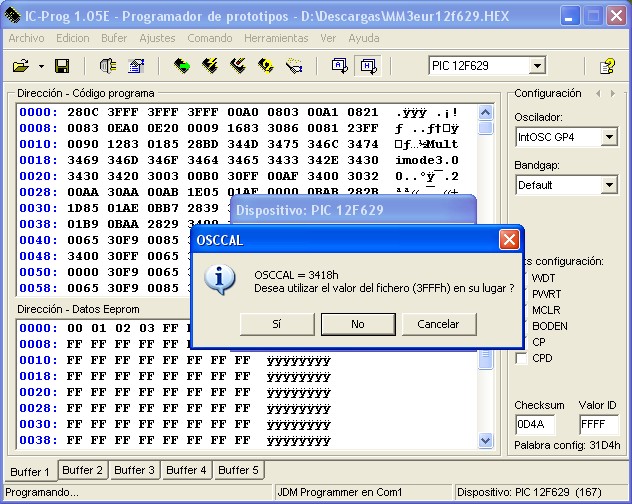Click the open file folder icon
The height and width of the screenshot is (504, 632).
pos(20,66)
